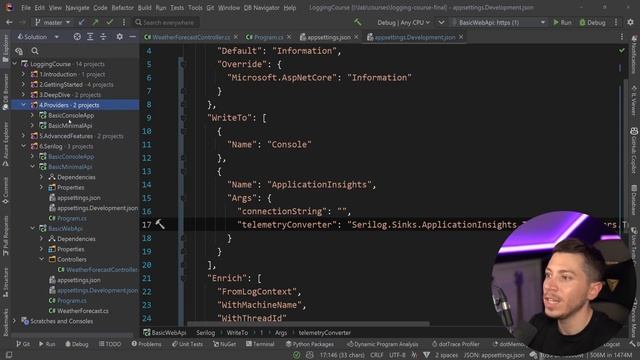Click the status bar analysis OK icon
Screen dimensions: 640x360
click(x=297, y=355)
